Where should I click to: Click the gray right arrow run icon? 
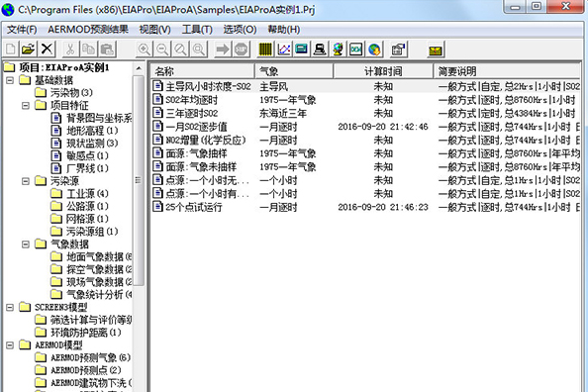point(223,49)
